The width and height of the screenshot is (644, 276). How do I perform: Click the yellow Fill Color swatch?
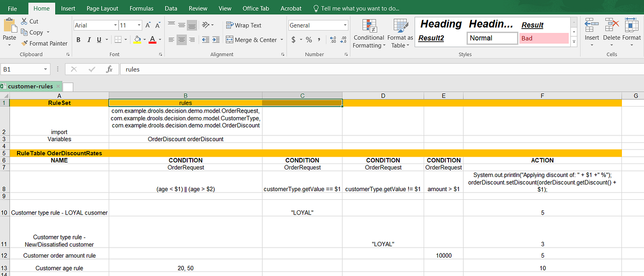(x=137, y=40)
